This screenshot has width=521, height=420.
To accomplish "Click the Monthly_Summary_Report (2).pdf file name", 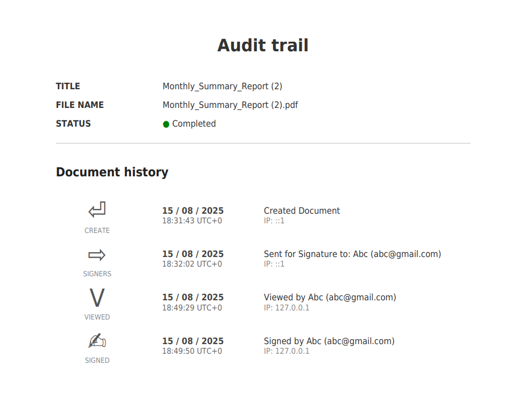I will 230,105.
